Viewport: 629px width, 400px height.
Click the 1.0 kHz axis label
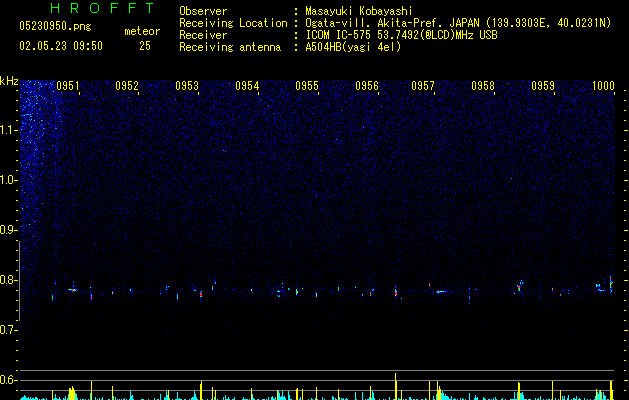tap(8, 180)
